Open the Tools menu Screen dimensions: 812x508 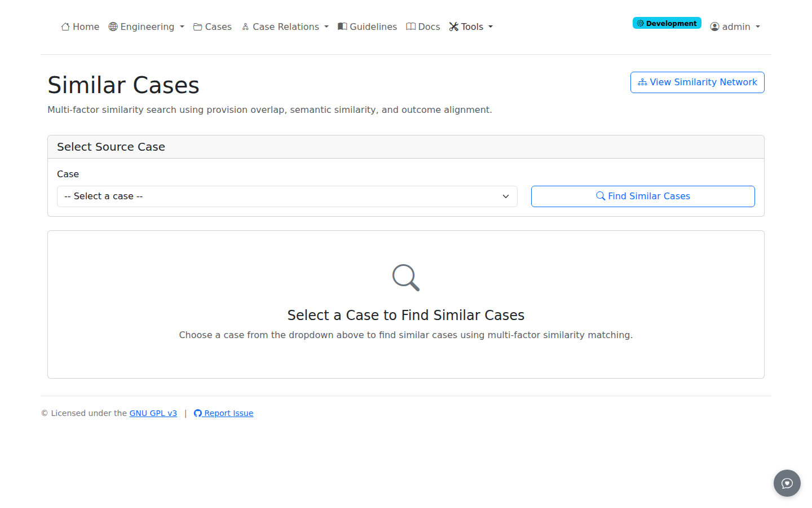click(471, 27)
